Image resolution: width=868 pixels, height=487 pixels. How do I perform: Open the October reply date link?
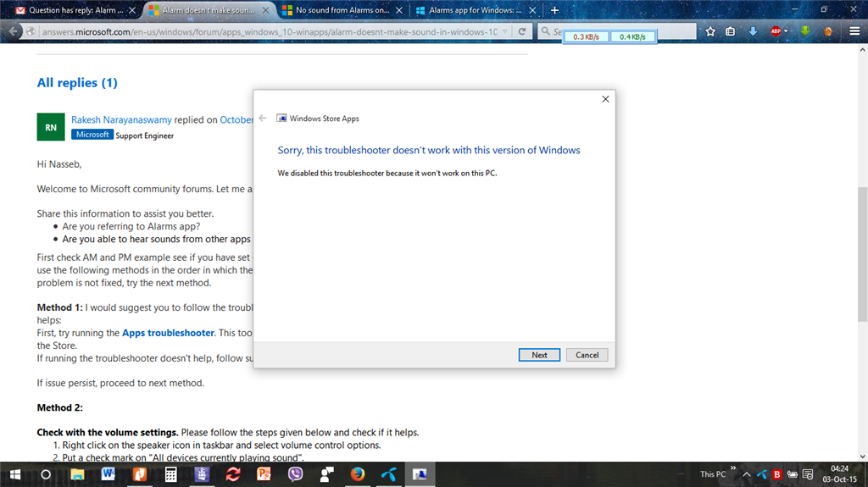[236, 119]
